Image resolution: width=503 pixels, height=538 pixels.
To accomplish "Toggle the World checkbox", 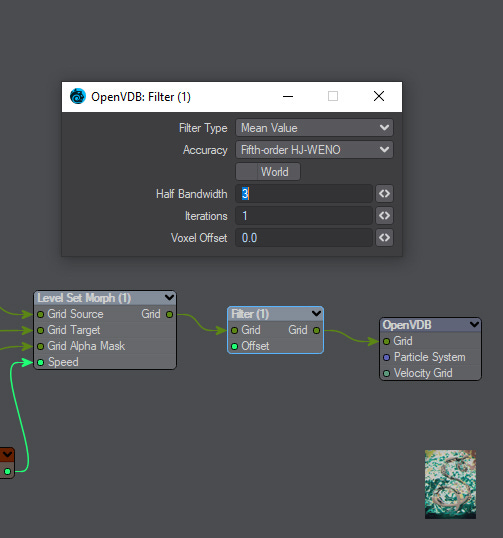I will pos(246,172).
